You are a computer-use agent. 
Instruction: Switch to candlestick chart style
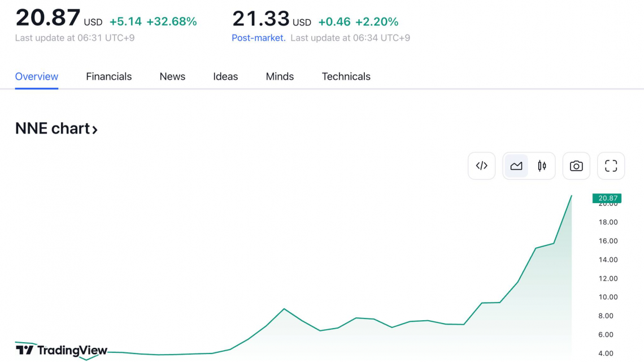point(542,166)
